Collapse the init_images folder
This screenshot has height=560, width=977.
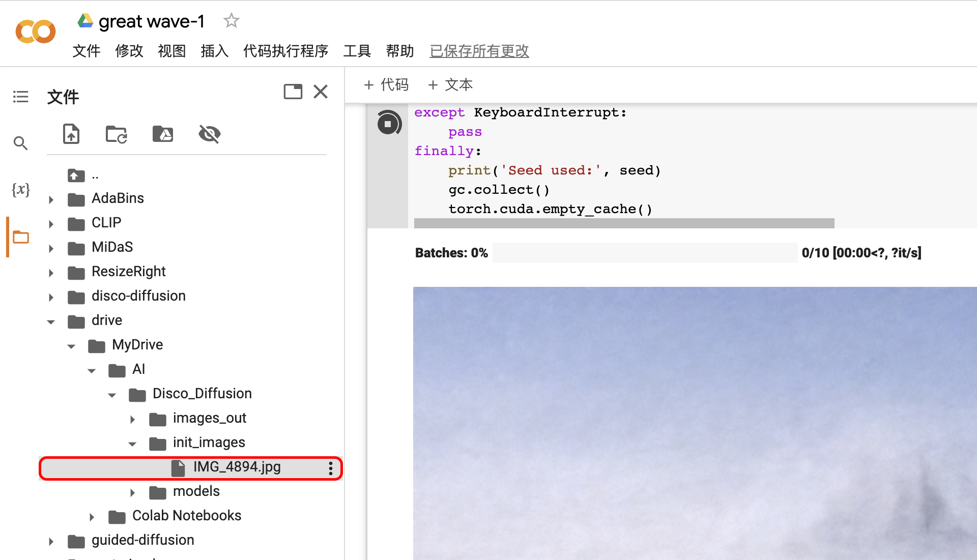tap(132, 444)
